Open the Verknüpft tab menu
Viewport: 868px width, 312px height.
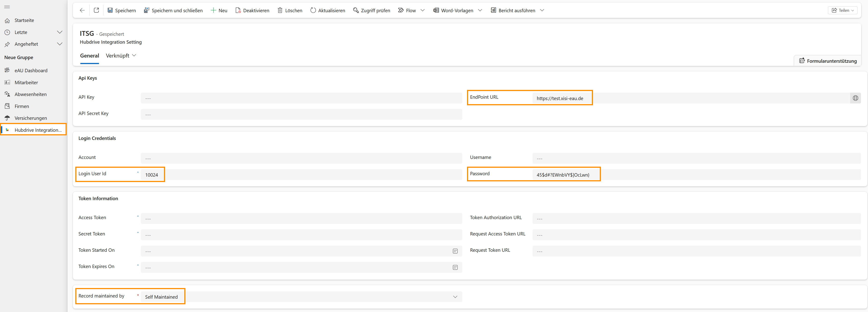[121, 56]
